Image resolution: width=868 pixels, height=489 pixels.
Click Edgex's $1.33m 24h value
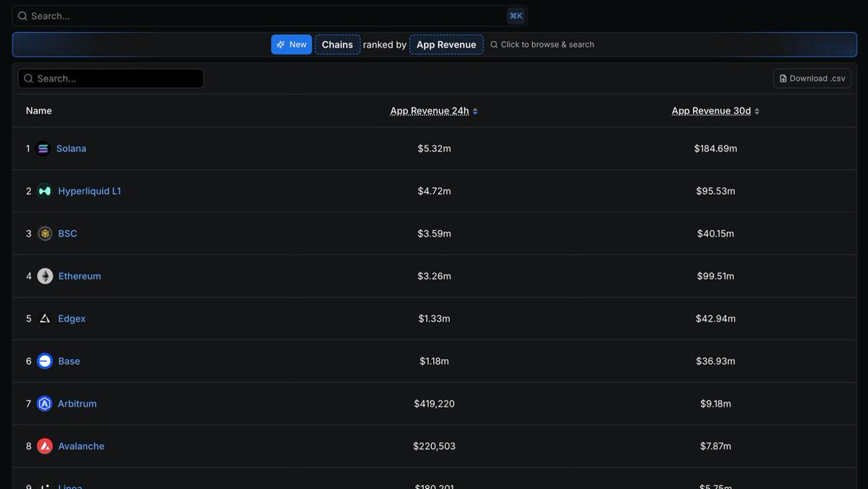(x=434, y=318)
